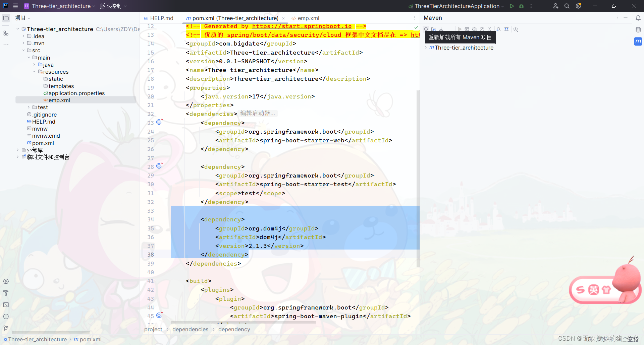
Task: Open the Terminal tool window
Action: point(6,304)
